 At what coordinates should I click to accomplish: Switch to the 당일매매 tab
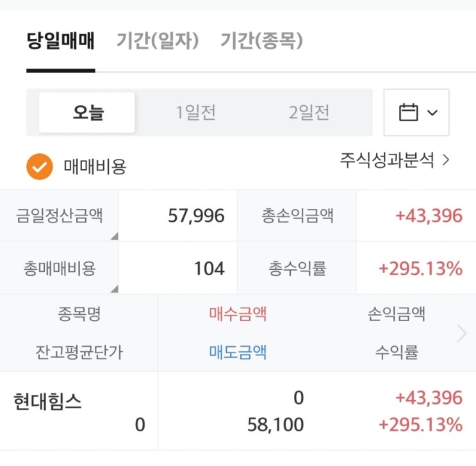click(61, 42)
